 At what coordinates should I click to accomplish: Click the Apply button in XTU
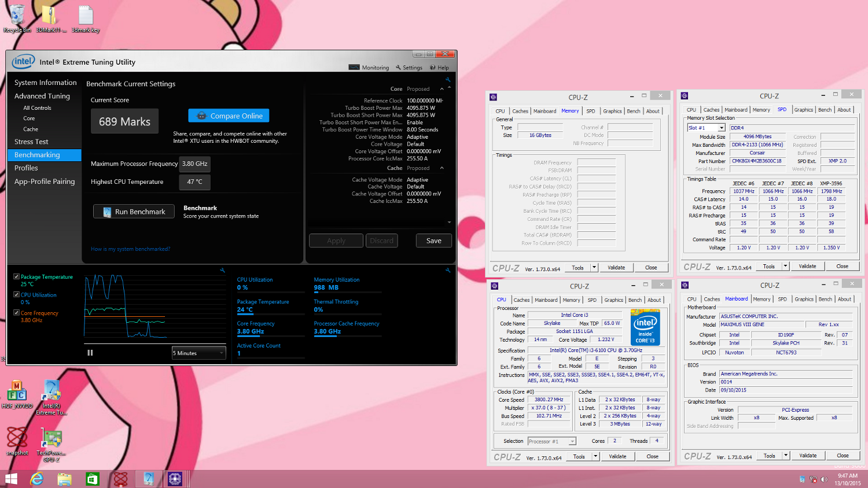coord(336,241)
